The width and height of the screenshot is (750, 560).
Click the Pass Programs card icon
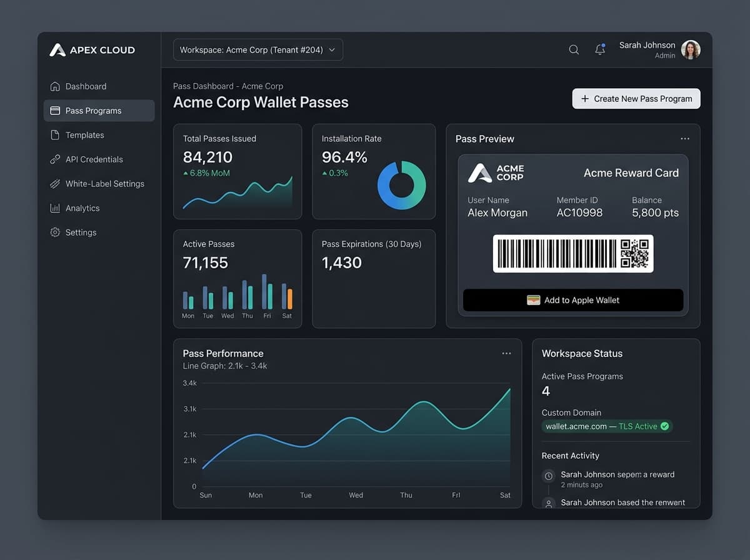click(55, 111)
